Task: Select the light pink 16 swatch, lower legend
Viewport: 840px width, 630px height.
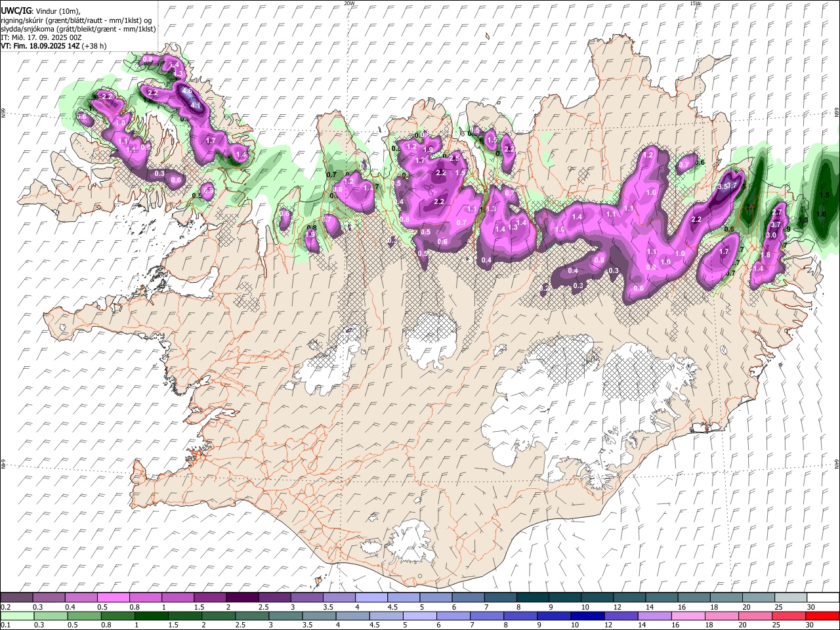Action: [x=688, y=616]
